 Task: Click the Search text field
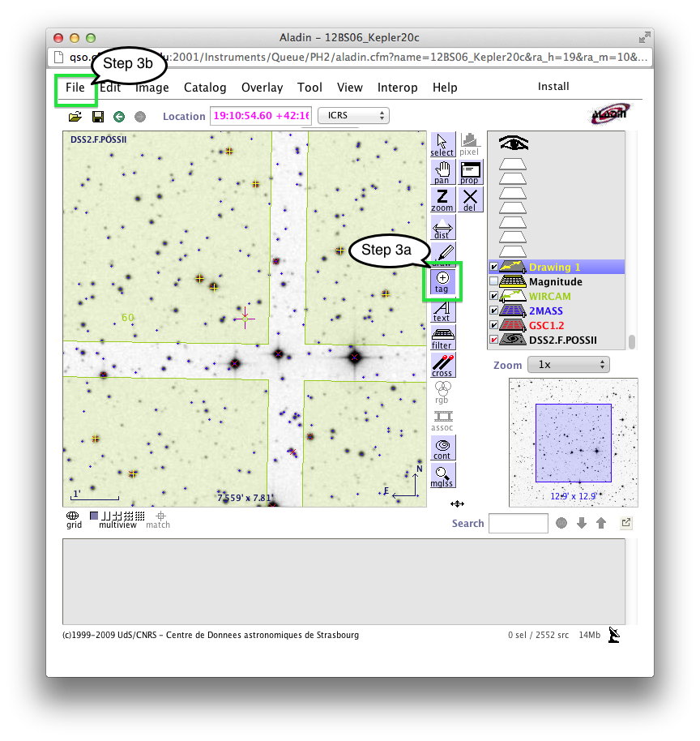tap(519, 523)
